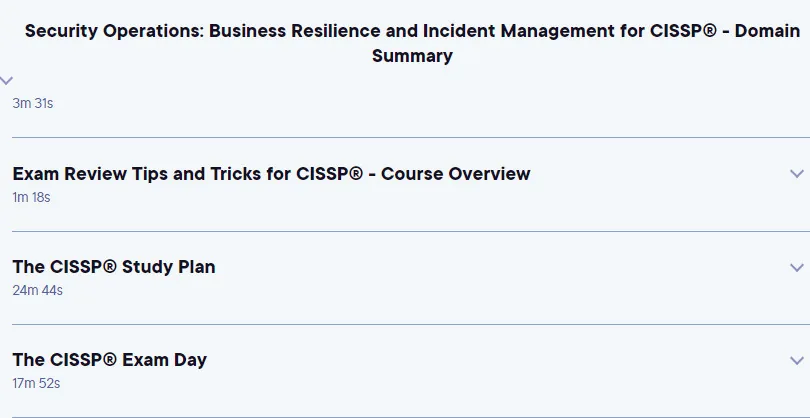
Task: Click the ® symbol in Exam Day title
Action: 110,359
